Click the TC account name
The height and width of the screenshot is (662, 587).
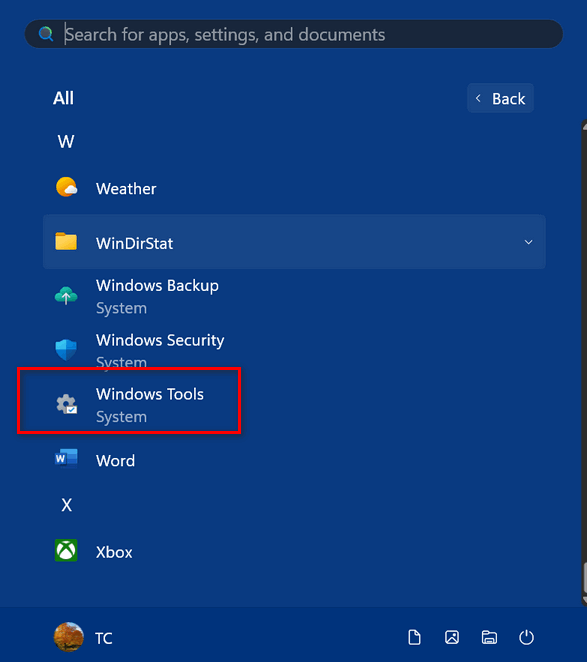pyautogui.click(x=103, y=638)
